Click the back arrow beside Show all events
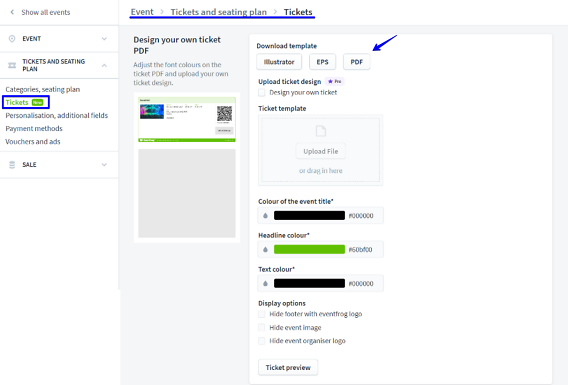The image size is (568, 385). (12, 12)
